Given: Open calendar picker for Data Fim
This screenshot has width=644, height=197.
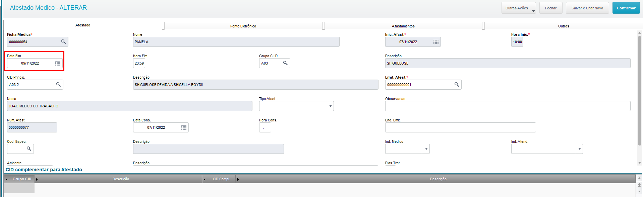Looking at the screenshot, I should pyautogui.click(x=58, y=63).
